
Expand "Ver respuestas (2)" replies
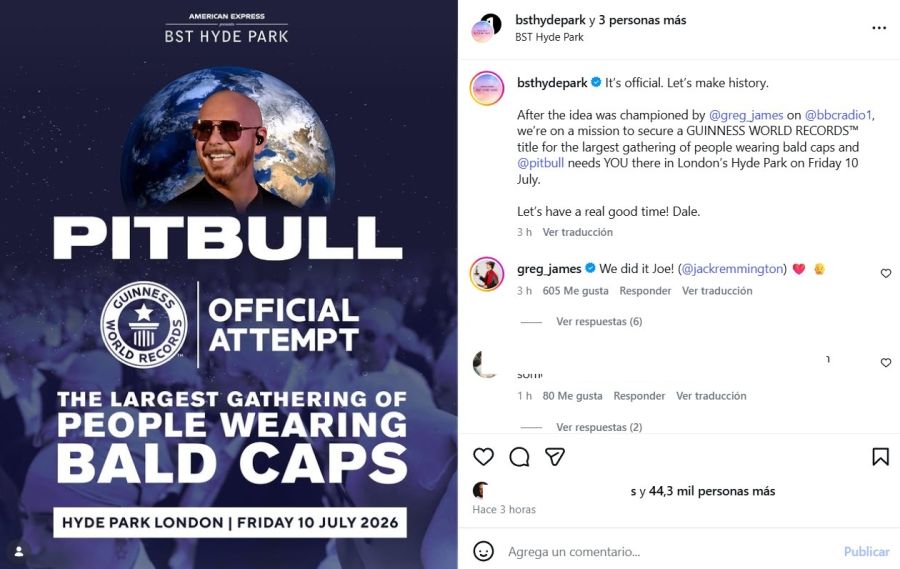pyautogui.click(x=598, y=427)
